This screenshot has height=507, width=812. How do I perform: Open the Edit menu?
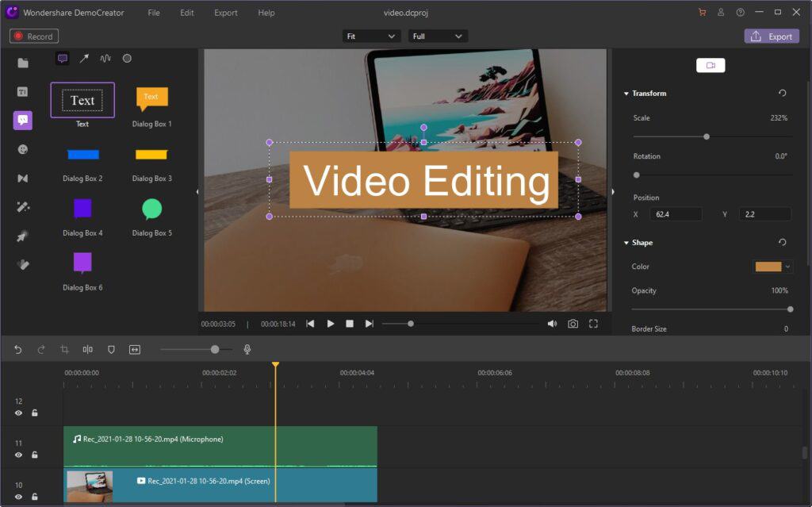click(186, 13)
